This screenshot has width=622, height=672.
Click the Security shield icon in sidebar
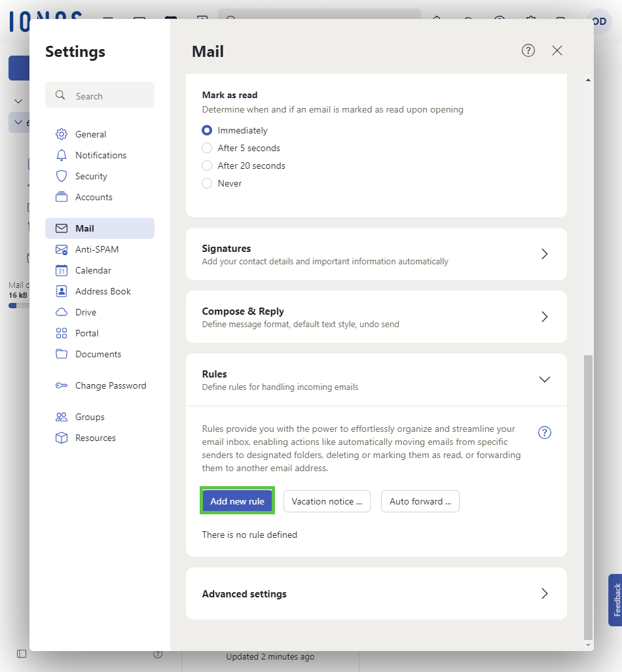click(x=62, y=176)
